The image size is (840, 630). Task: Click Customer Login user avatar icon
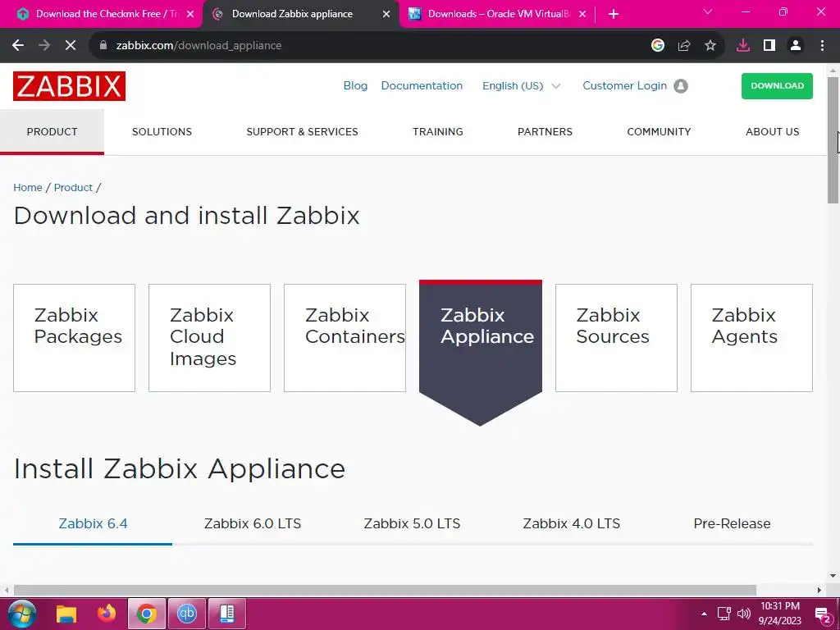(681, 85)
